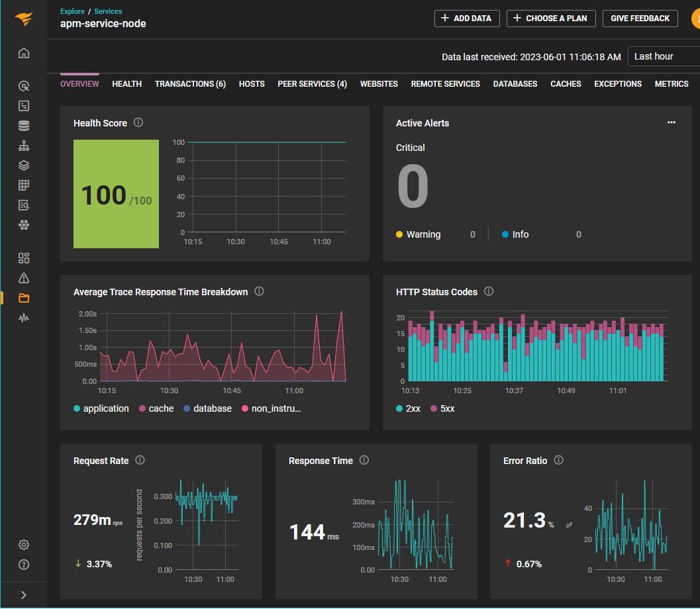
Task: Click the ADD DATA button
Action: (x=467, y=18)
